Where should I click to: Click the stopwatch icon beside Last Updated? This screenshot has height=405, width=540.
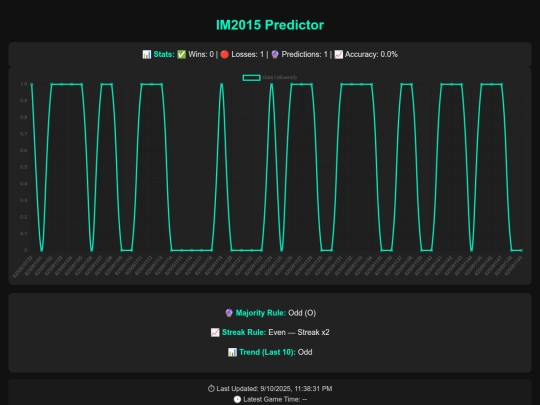click(211, 388)
